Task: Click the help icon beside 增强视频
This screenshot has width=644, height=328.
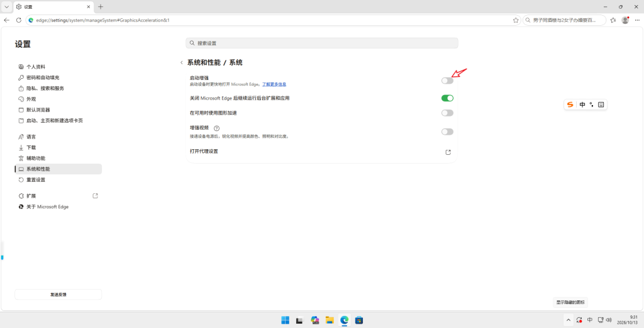Action: pyautogui.click(x=217, y=128)
